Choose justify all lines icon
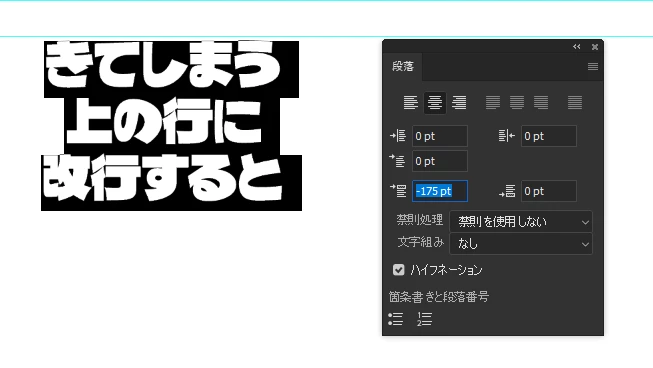Viewport: 653px width, 368px height. pos(575,102)
